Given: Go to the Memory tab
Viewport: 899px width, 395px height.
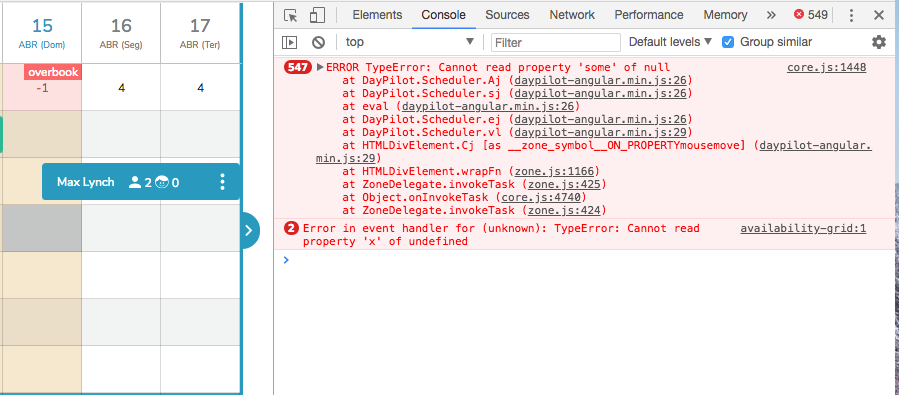Looking at the screenshot, I should tap(725, 15).
